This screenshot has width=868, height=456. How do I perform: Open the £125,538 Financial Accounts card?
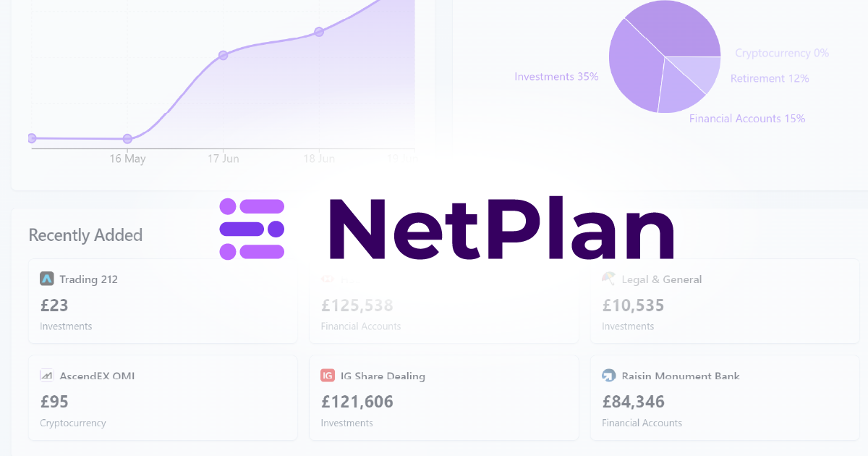tap(443, 300)
